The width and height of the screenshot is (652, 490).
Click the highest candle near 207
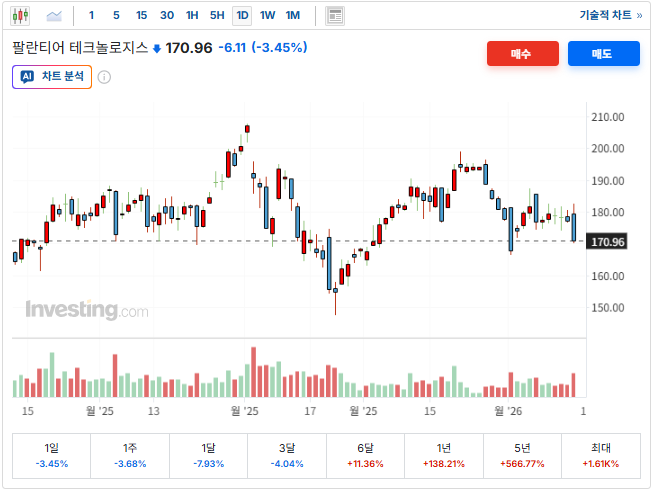(247, 129)
